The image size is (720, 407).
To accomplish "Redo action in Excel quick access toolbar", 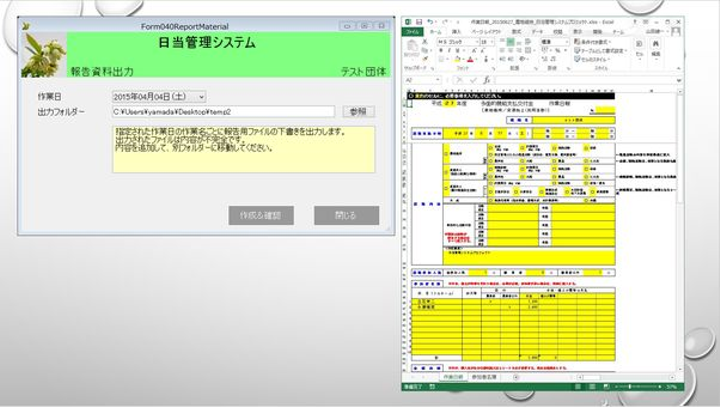I will 444,22.
